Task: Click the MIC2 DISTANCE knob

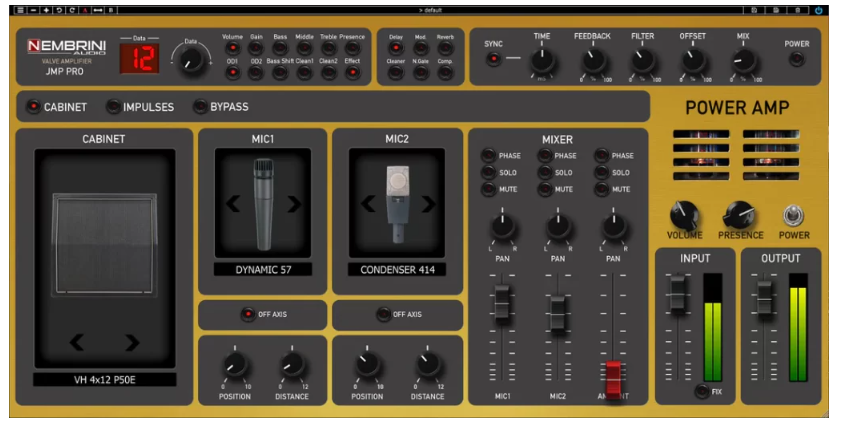Action: click(427, 365)
